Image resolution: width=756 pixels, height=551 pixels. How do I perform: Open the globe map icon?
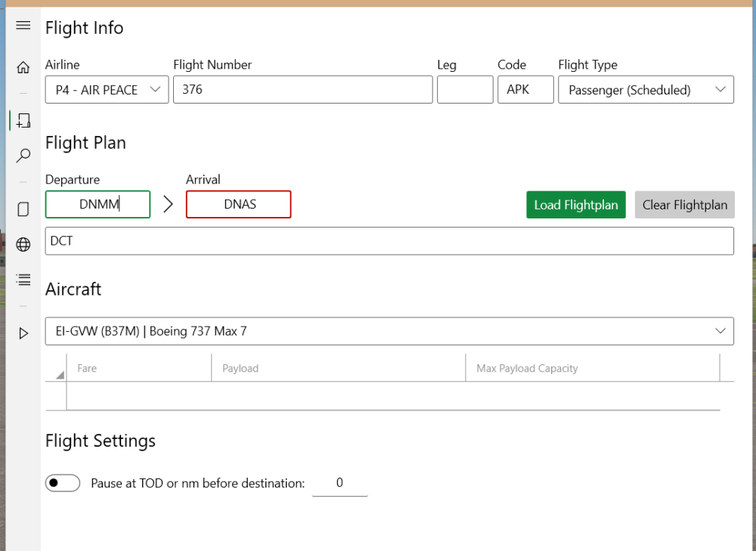pos(23,244)
